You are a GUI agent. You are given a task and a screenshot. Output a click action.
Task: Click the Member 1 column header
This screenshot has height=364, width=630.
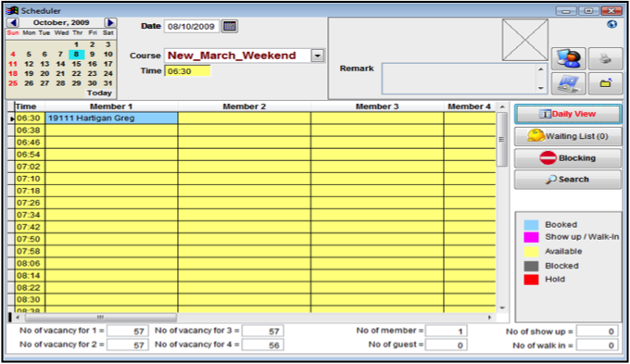tap(111, 107)
